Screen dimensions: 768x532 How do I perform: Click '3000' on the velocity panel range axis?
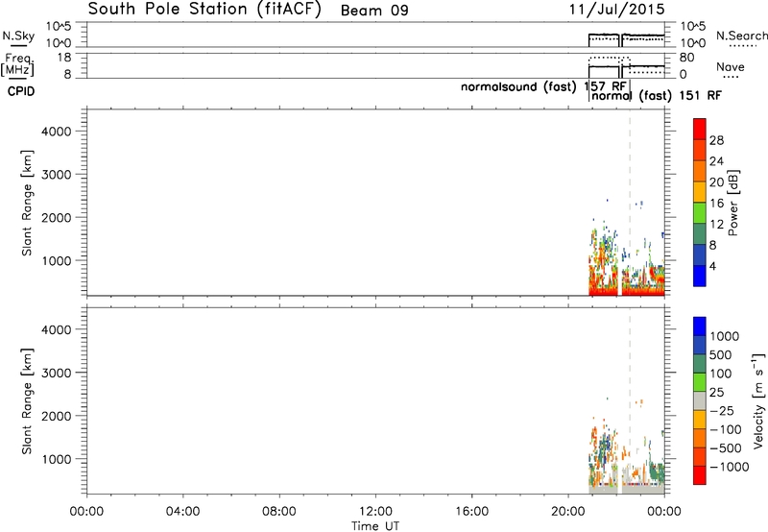tap(56, 373)
